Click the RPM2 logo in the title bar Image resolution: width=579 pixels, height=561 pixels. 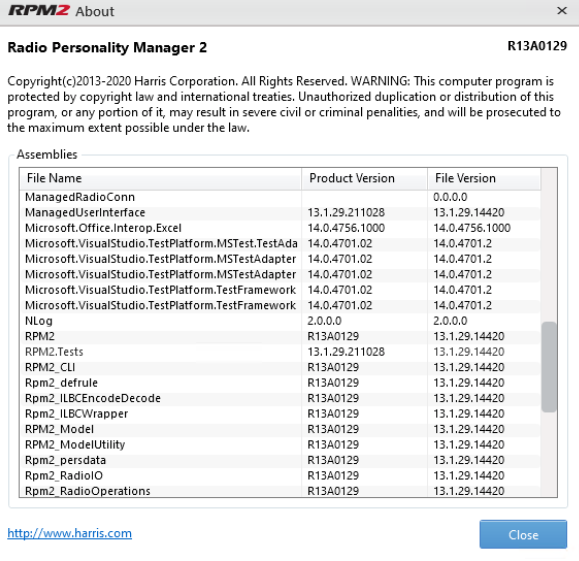39,11
